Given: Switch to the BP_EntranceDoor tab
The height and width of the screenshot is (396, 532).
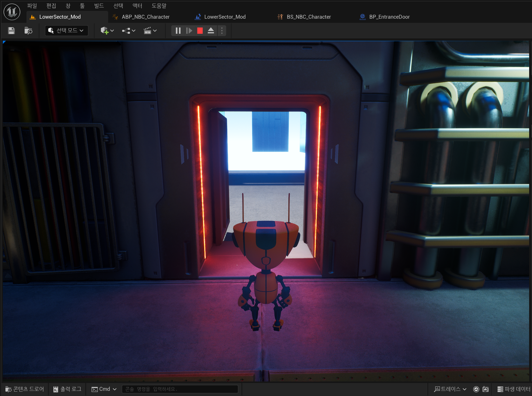Looking at the screenshot, I should [389, 17].
